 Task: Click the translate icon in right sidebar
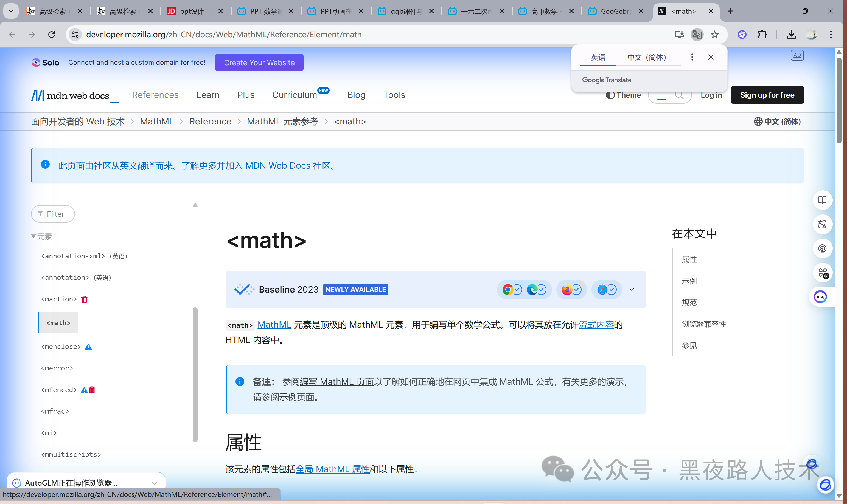click(822, 225)
